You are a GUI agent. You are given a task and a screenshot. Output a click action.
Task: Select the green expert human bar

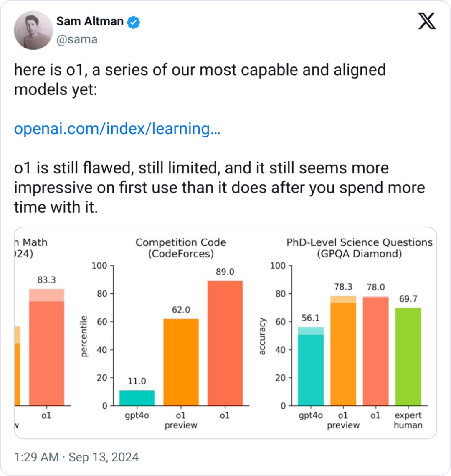(x=408, y=356)
